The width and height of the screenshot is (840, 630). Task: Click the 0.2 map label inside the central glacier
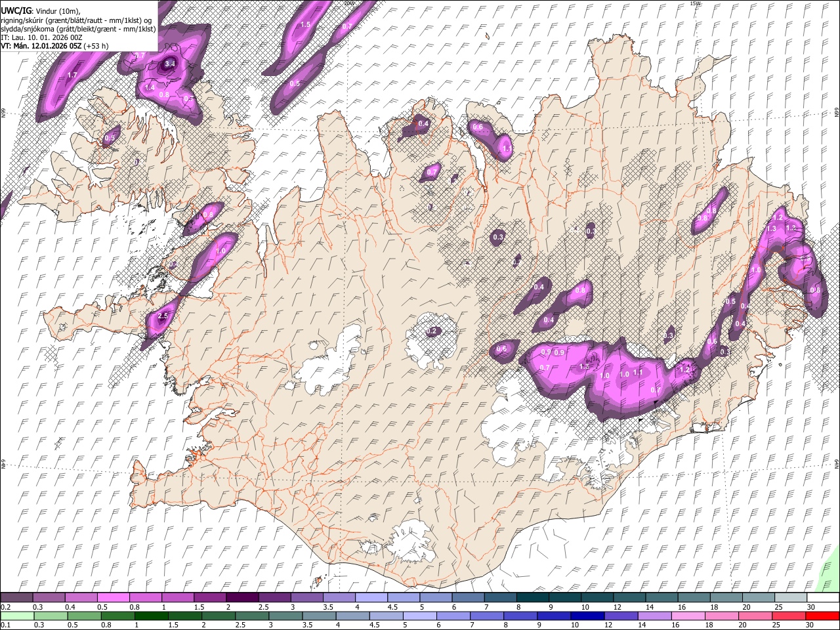[x=431, y=331]
